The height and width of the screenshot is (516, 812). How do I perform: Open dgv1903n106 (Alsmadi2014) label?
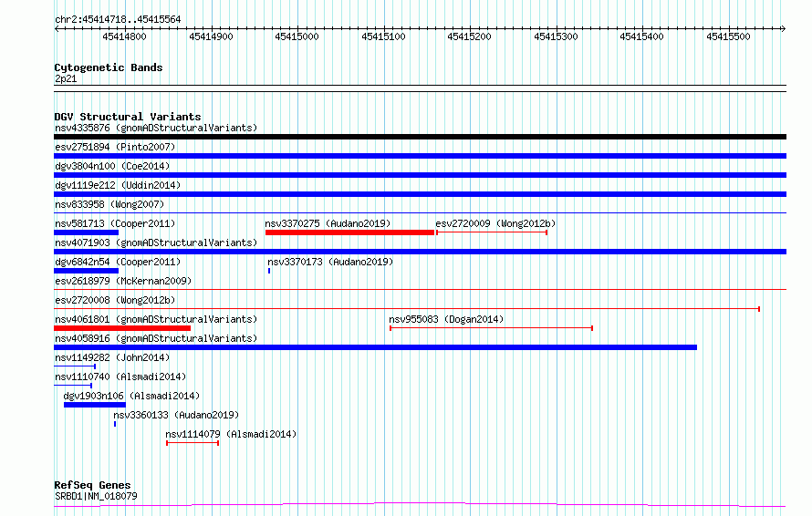131,396
